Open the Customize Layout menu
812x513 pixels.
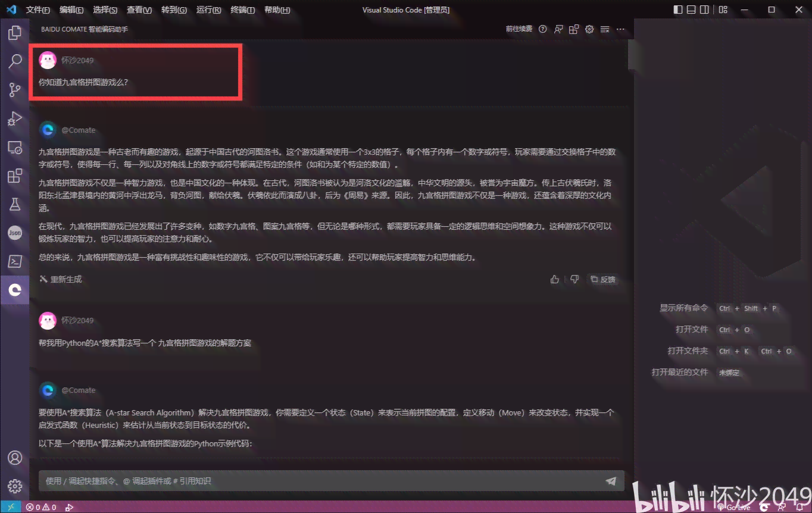click(x=723, y=10)
